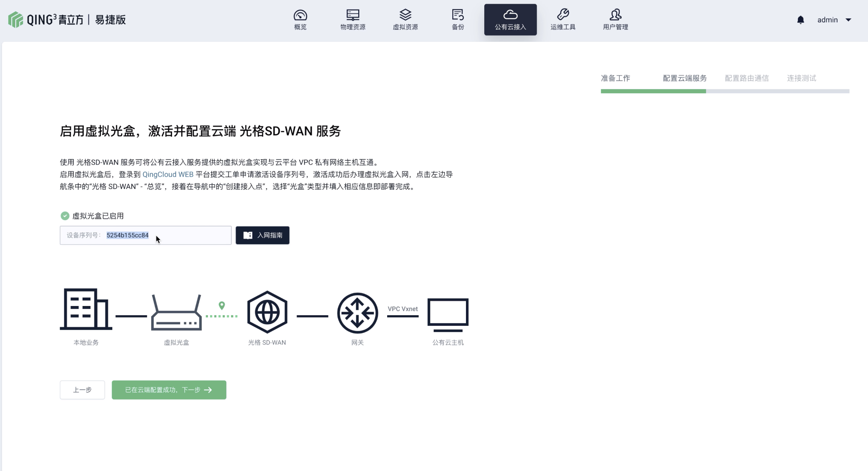Click the serial number 5254b155cc84
Viewport: 868px width, 471px height.
[x=128, y=235]
